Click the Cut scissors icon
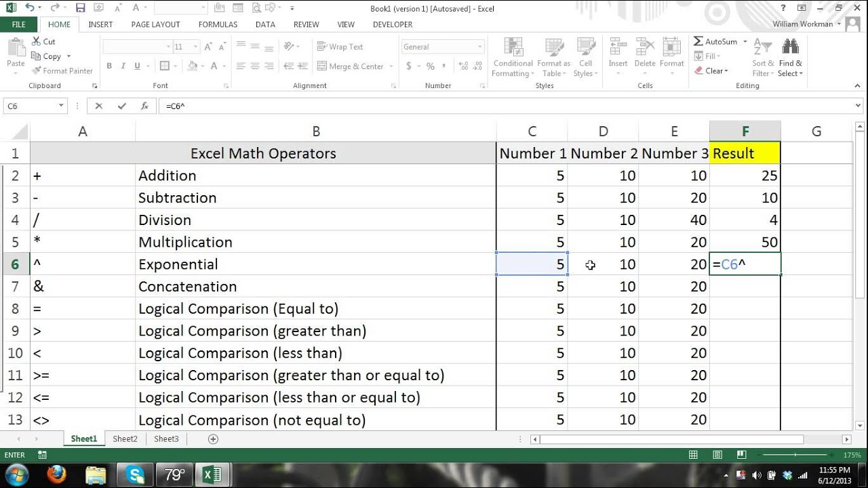Image resolution: width=868 pixels, height=488 pixels. tap(35, 41)
